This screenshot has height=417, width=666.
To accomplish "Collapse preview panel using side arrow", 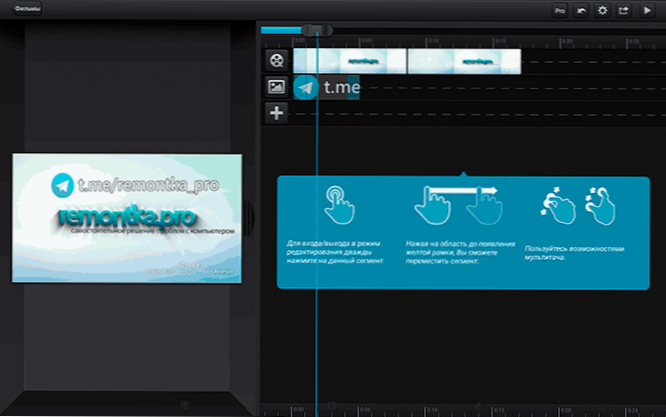I will tap(251, 218).
